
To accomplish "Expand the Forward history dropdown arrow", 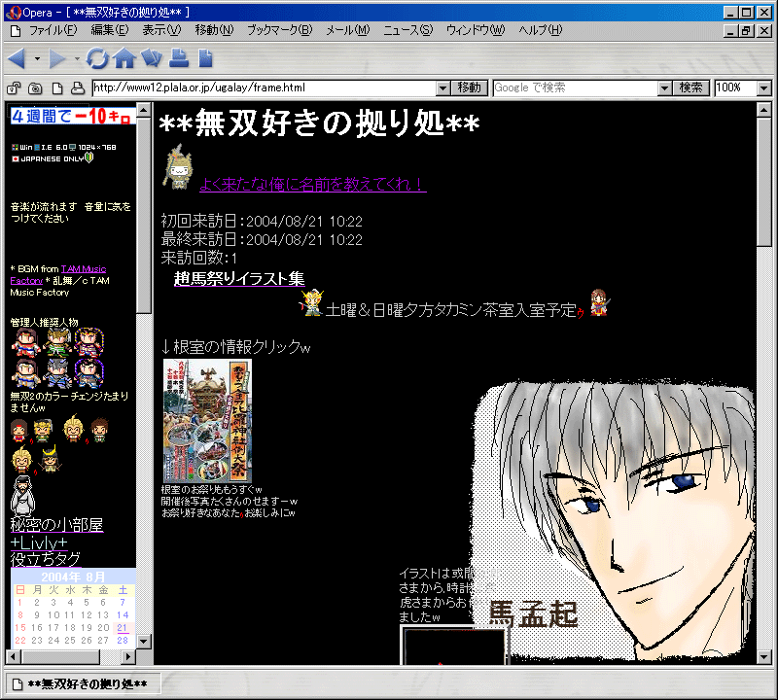I will (77, 58).
